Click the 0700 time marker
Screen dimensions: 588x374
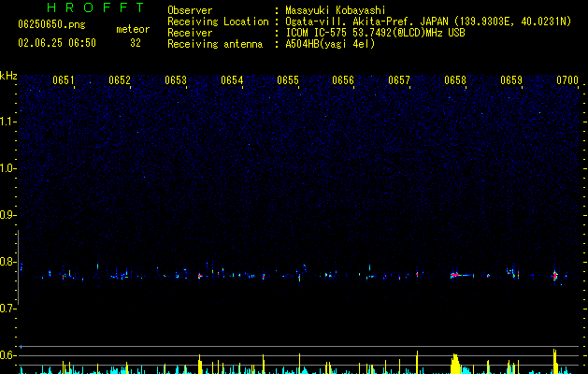pyautogui.click(x=567, y=80)
